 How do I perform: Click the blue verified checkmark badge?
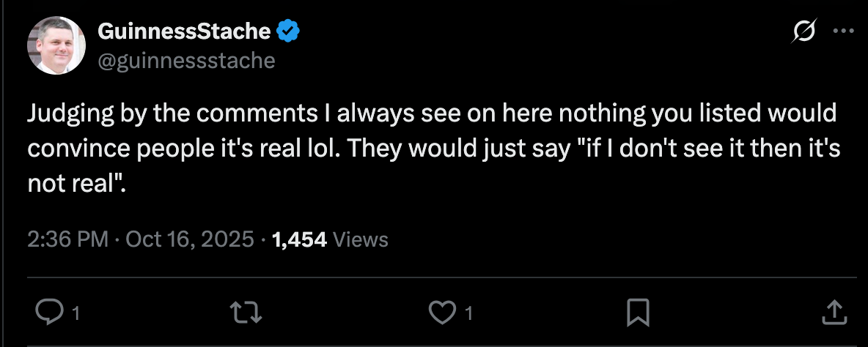tap(288, 31)
